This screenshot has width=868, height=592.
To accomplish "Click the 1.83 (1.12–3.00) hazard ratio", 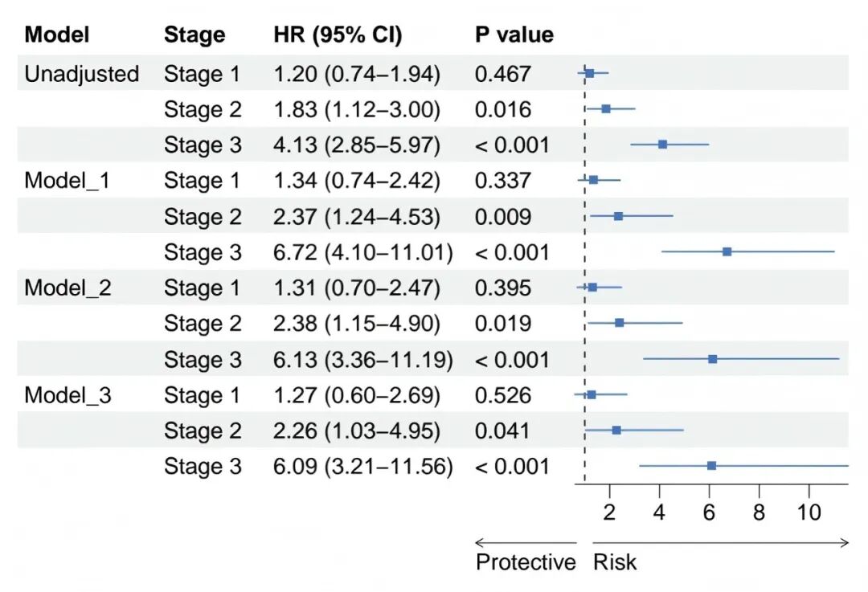I will [357, 109].
